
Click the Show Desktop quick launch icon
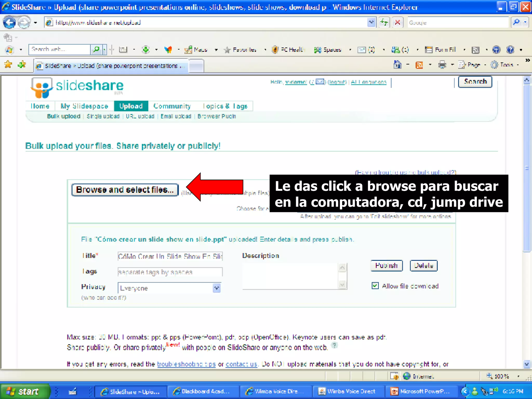(72, 391)
